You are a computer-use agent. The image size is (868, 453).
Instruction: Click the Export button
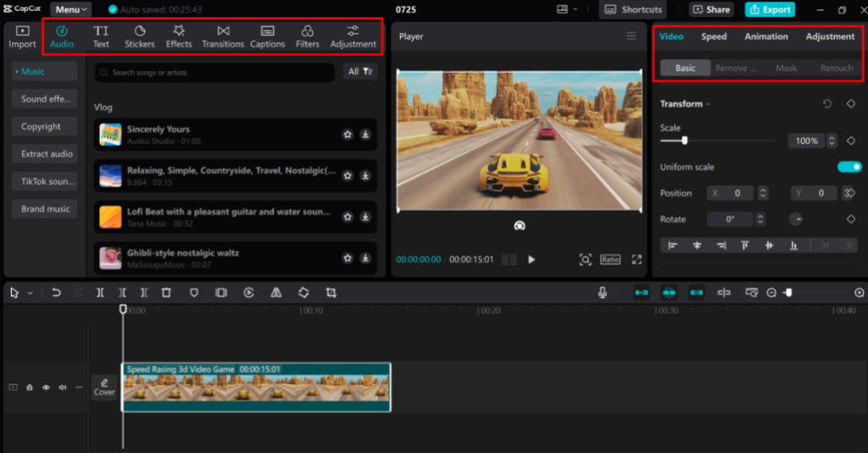click(x=770, y=9)
